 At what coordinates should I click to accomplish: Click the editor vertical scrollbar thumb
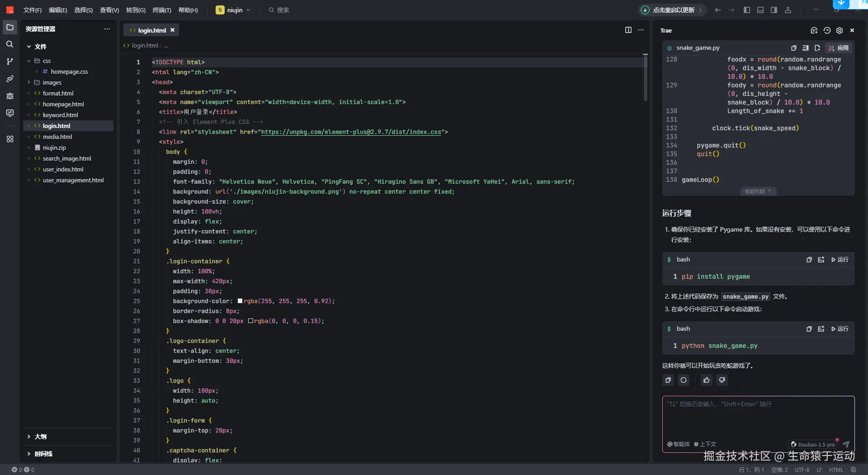coord(646,77)
